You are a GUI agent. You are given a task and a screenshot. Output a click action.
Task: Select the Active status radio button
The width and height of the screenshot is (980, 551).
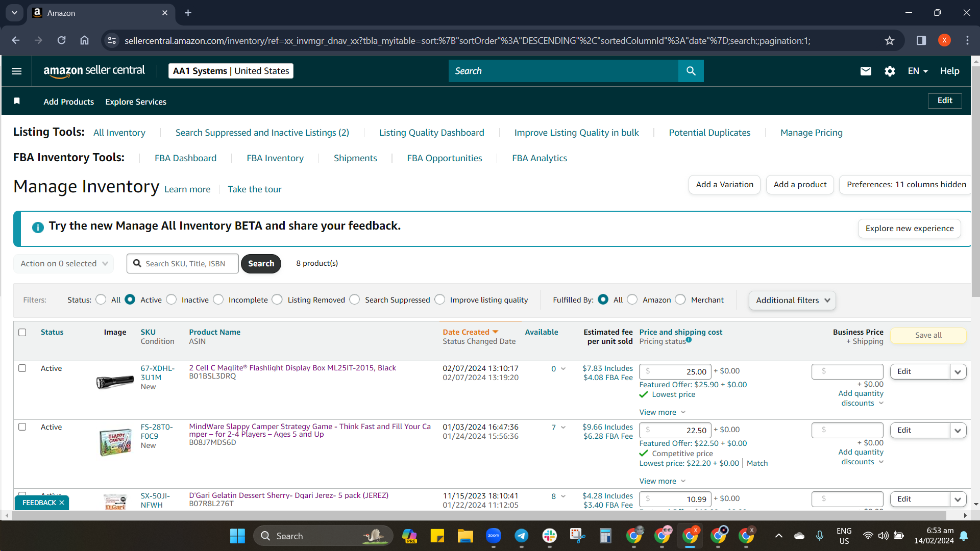coord(130,299)
